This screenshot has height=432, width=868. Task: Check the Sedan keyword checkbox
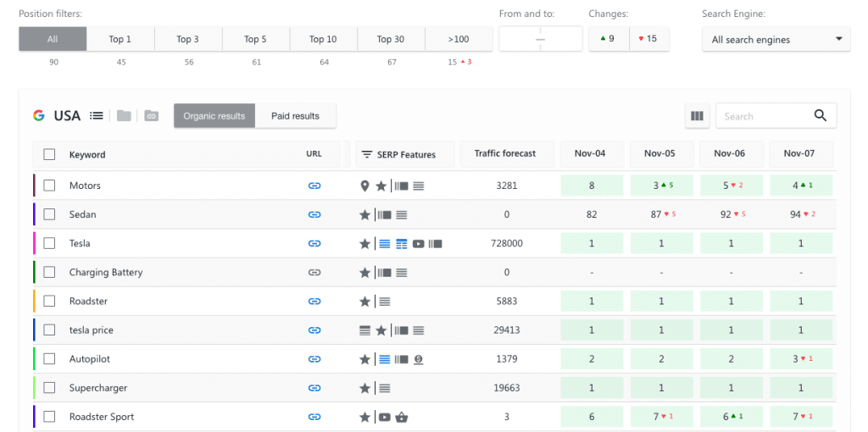pos(49,214)
